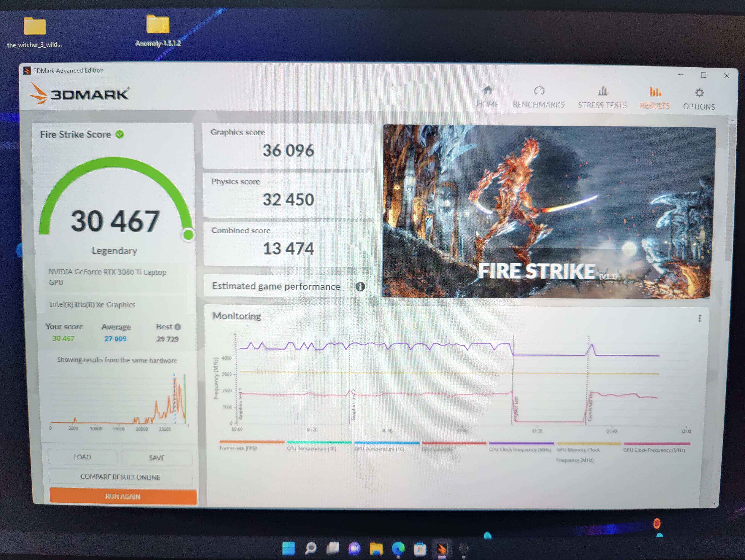Click scrollbar down arrow at window bottom
The width and height of the screenshot is (745, 560).
(x=714, y=503)
